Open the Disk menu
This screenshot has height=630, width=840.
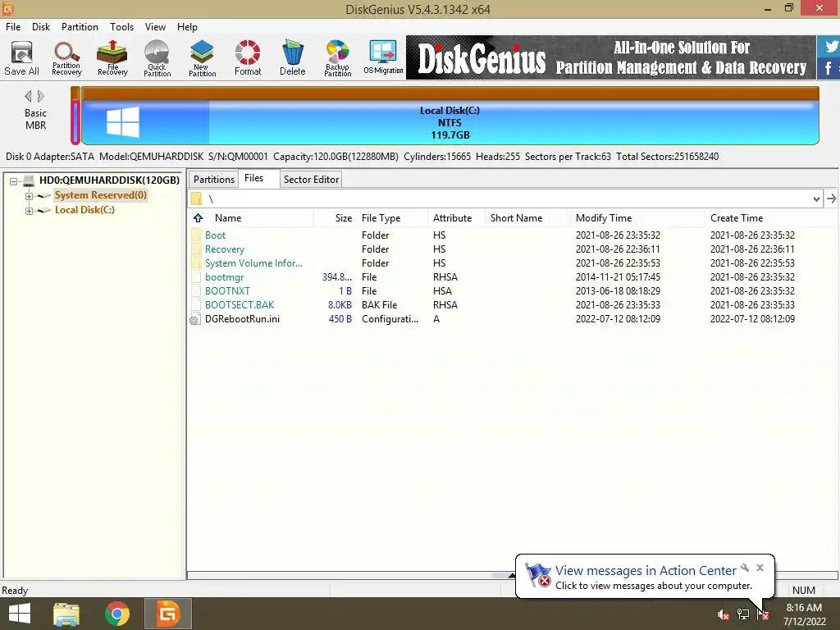tap(41, 27)
